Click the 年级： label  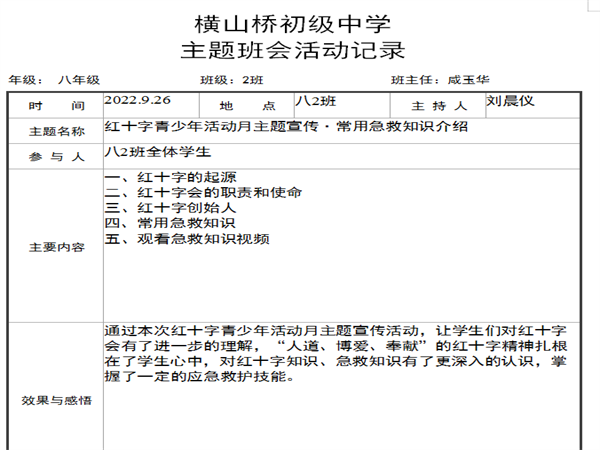coord(26,80)
